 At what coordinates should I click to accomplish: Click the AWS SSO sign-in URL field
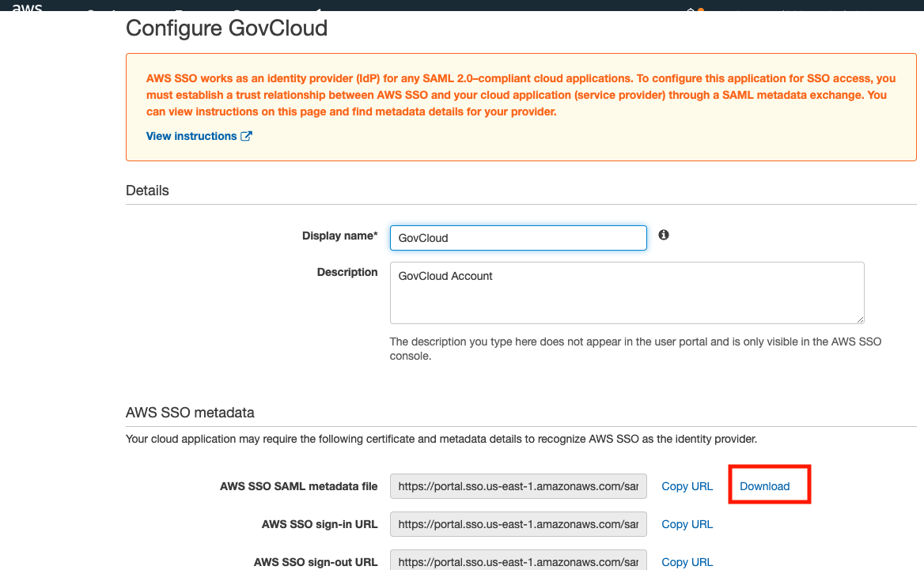[518, 524]
